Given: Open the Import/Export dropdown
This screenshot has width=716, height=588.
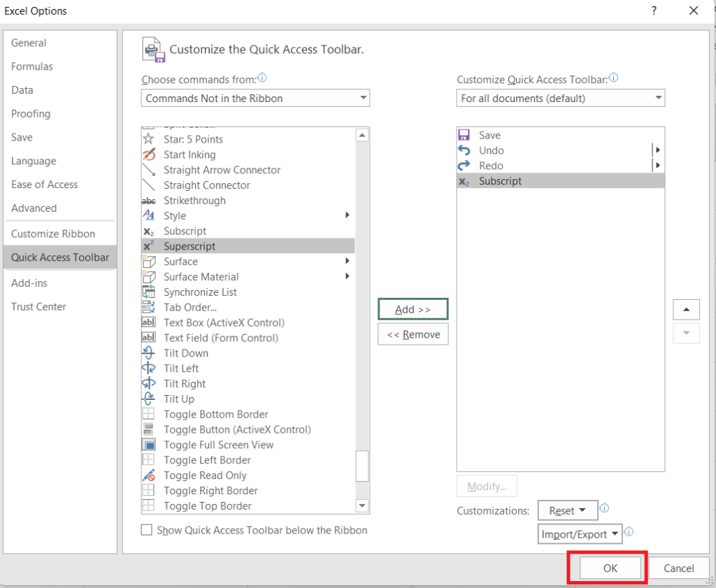Looking at the screenshot, I should pos(580,533).
